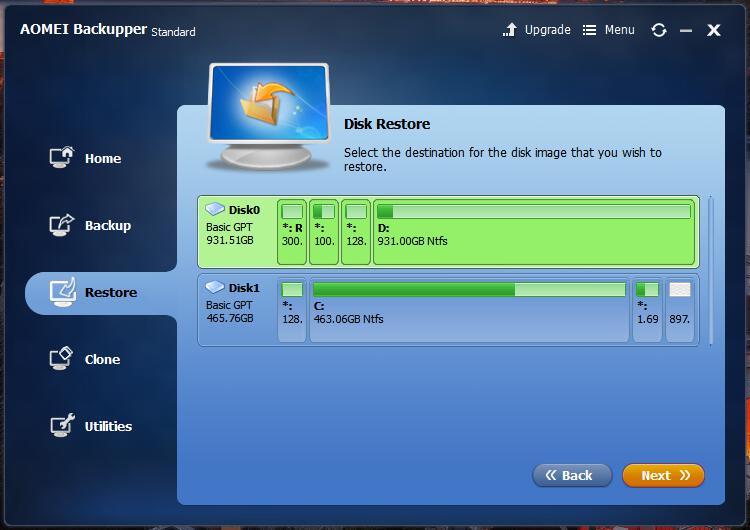The height and width of the screenshot is (530, 750).
Task: Click the Home monitor icon
Action: [62, 157]
